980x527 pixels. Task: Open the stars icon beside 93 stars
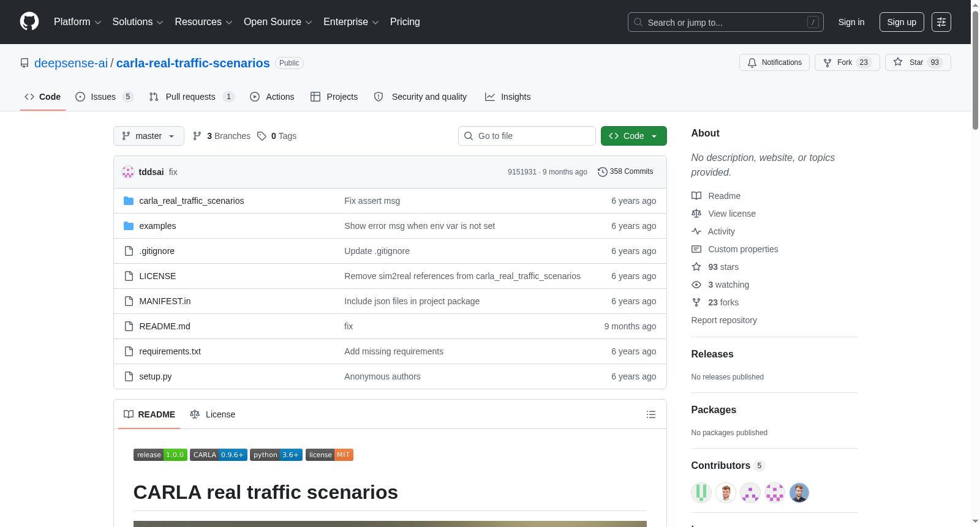point(696,267)
